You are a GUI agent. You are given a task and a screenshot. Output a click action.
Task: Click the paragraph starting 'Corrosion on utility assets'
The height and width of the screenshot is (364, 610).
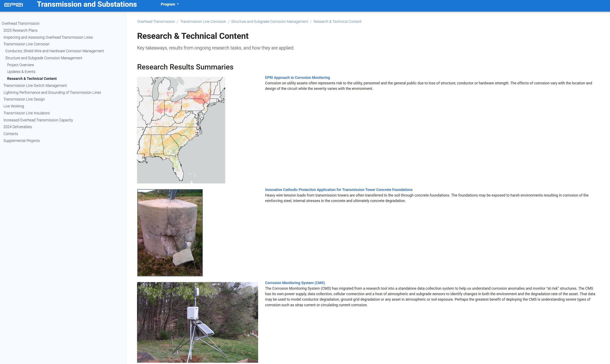[429, 86]
